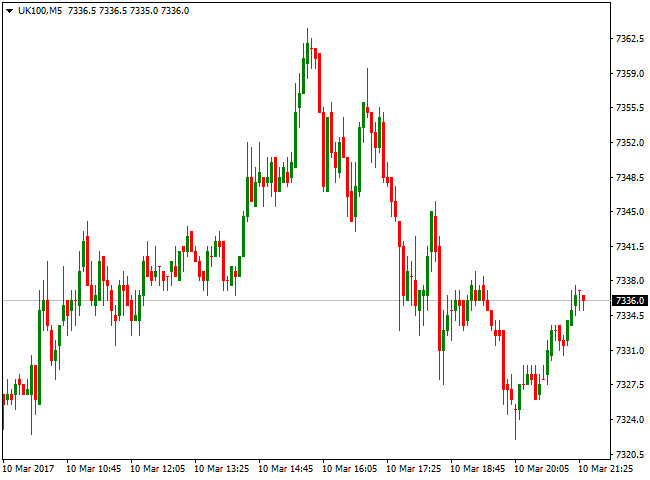
Task: Click the 10 Mar 2017 date label
Action: pos(29,469)
